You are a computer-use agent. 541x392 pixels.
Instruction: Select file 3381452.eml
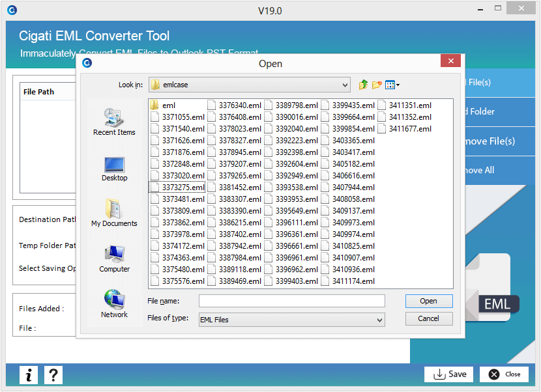point(234,187)
